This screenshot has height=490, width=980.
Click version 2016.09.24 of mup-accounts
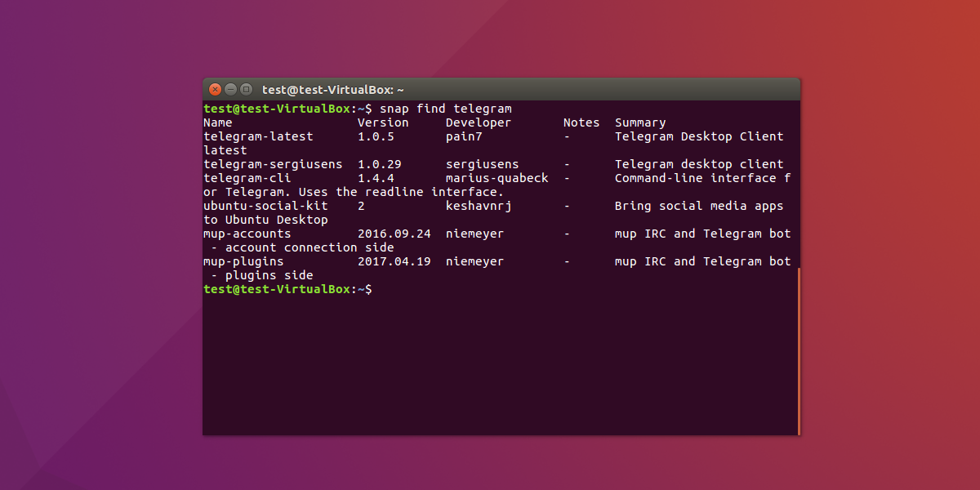(x=394, y=233)
